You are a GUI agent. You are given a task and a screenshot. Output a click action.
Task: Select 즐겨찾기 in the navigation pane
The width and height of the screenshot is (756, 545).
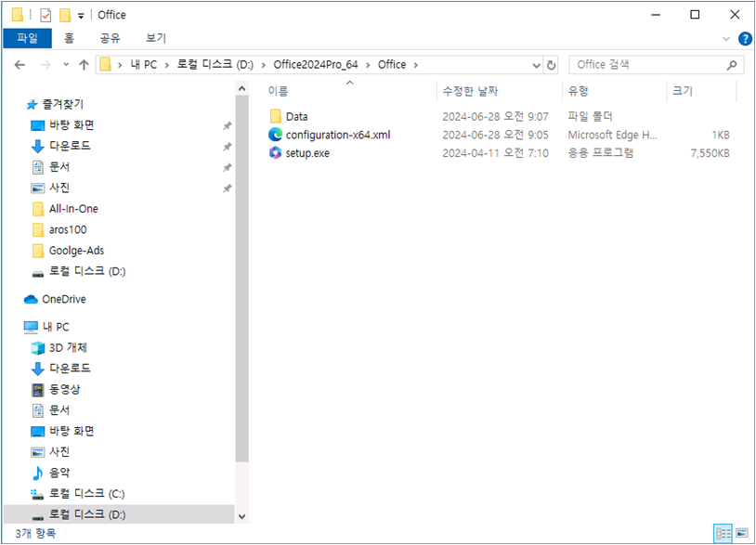55,104
